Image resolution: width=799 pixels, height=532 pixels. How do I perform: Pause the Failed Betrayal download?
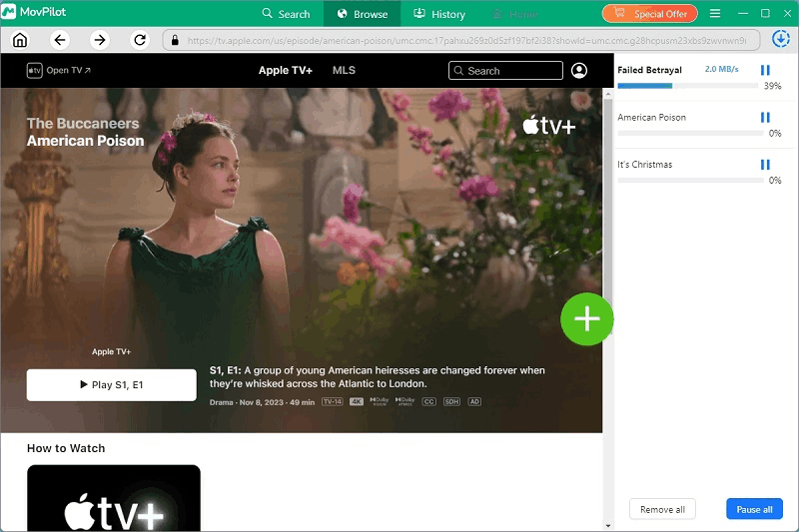coord(765,70)
